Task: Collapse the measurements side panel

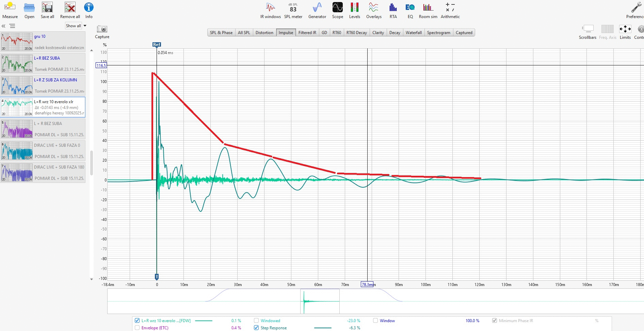Action: click(4, 26)
